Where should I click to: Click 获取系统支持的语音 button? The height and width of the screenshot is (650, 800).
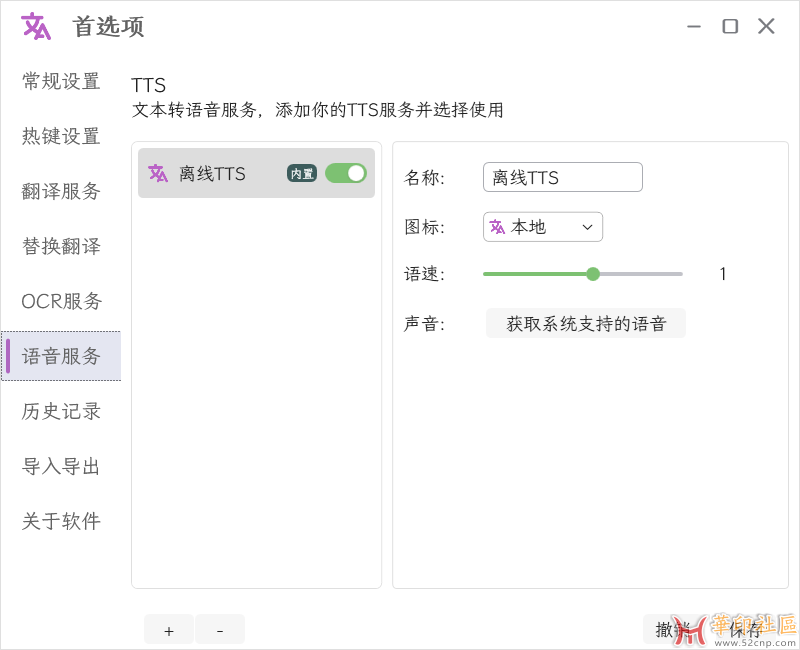coord(585,322)
